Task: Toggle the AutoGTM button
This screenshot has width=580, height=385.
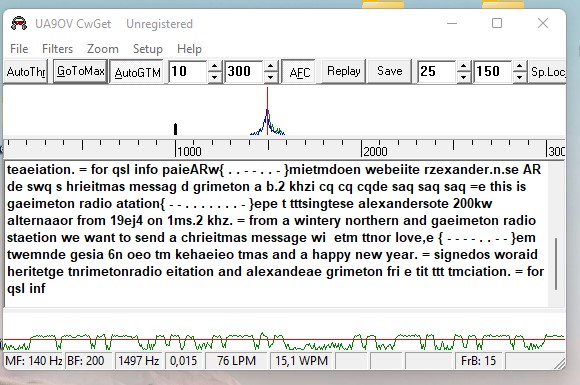Action: [137, 72]
